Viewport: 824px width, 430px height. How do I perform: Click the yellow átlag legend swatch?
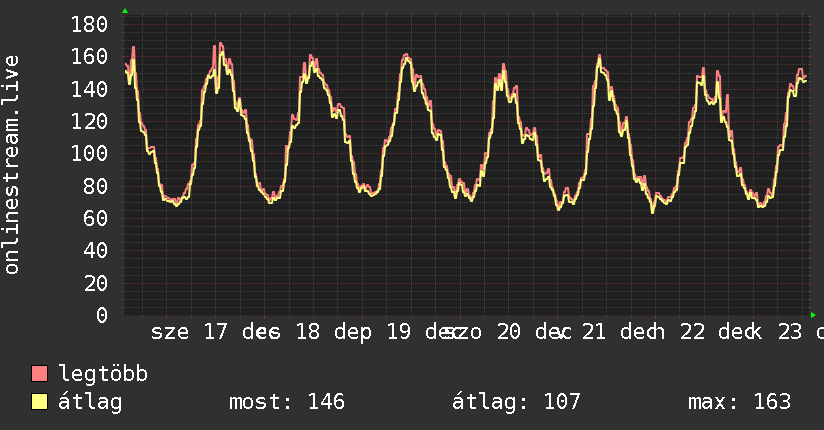pos(39,402)
